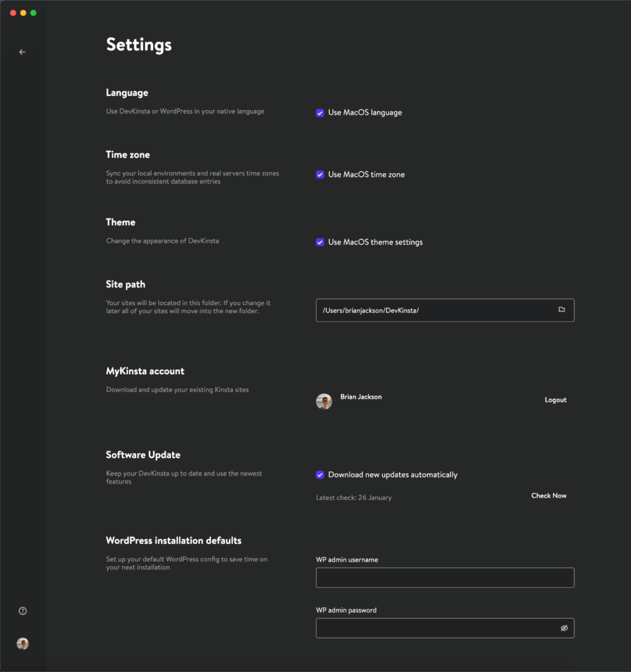Click the Brian Jackson account name
The height and width of the screenshot is (672, 631).
(x=360, y=397)
